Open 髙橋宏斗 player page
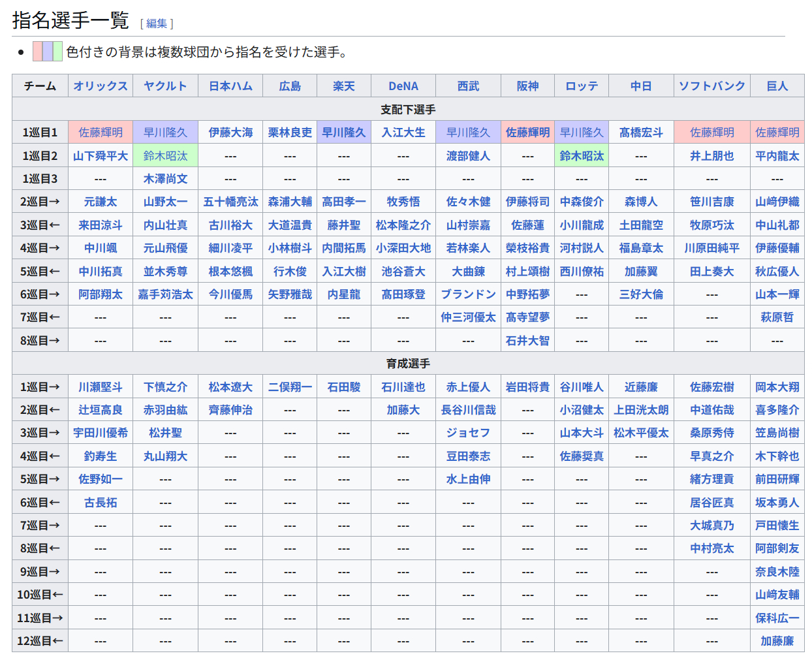The image size is (812, 660). [x=641, y=133]
